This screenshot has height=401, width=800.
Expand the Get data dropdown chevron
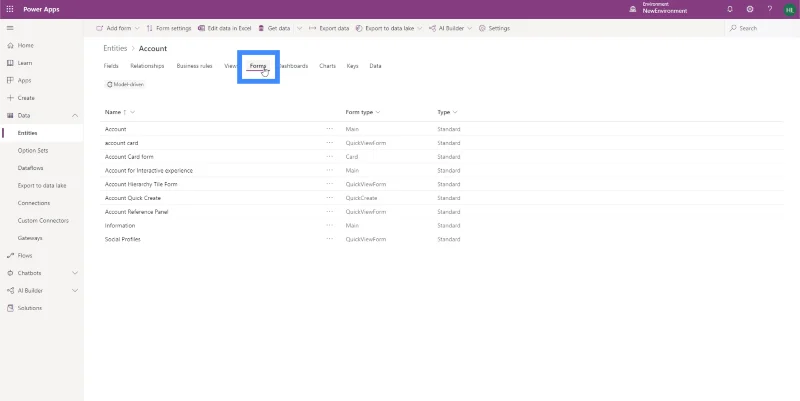[299, 29]
